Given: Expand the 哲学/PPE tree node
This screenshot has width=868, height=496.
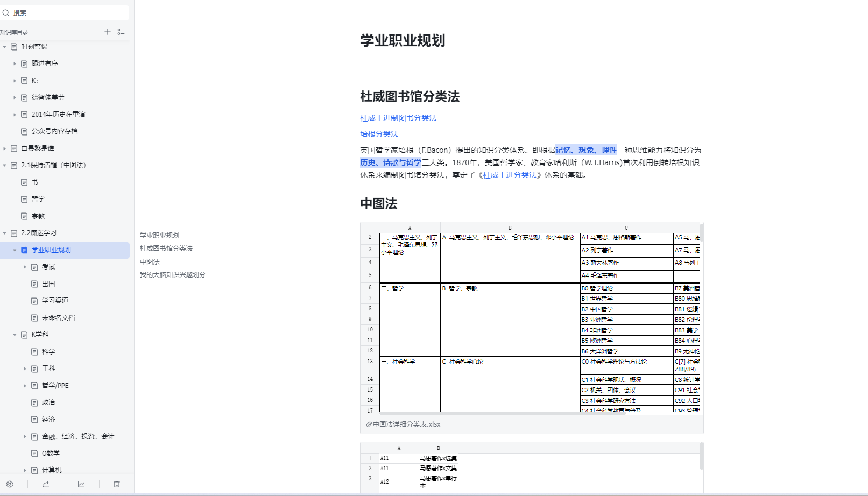Looking at the screenshot, I should coord(25,386).
